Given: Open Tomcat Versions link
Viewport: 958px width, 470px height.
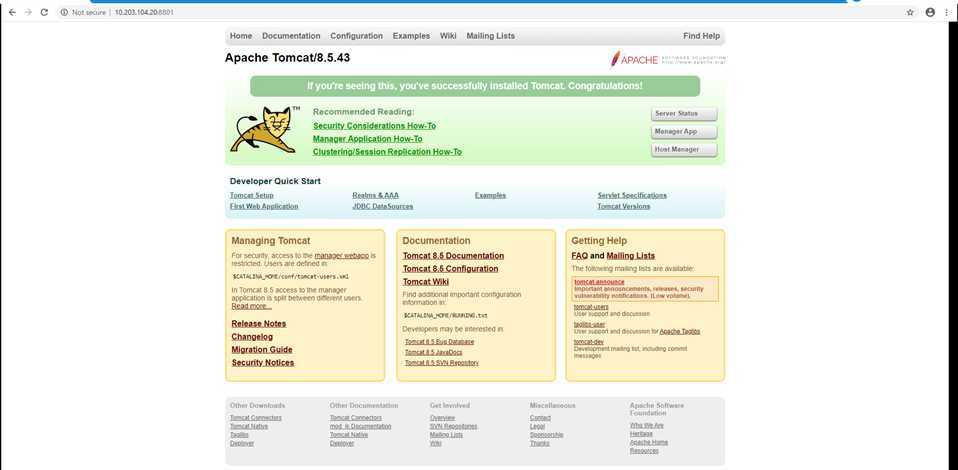Looking at the screenshot, I should (623, 207).
